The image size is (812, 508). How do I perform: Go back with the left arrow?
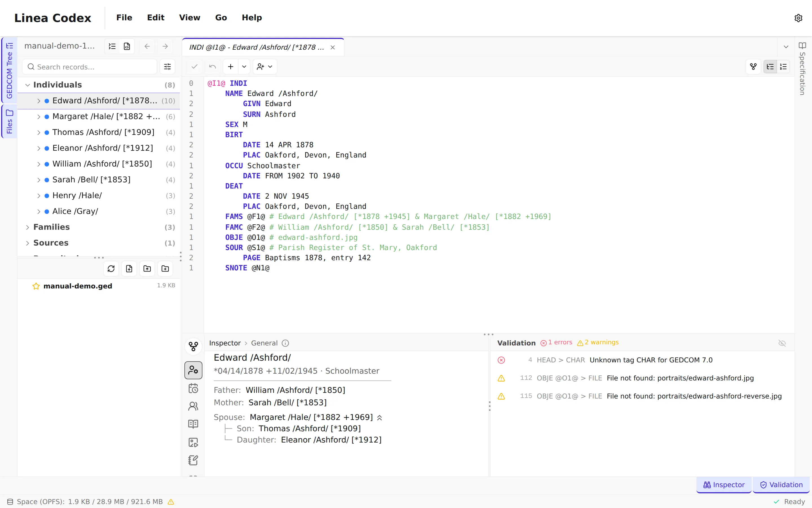(x=147, y=46)
